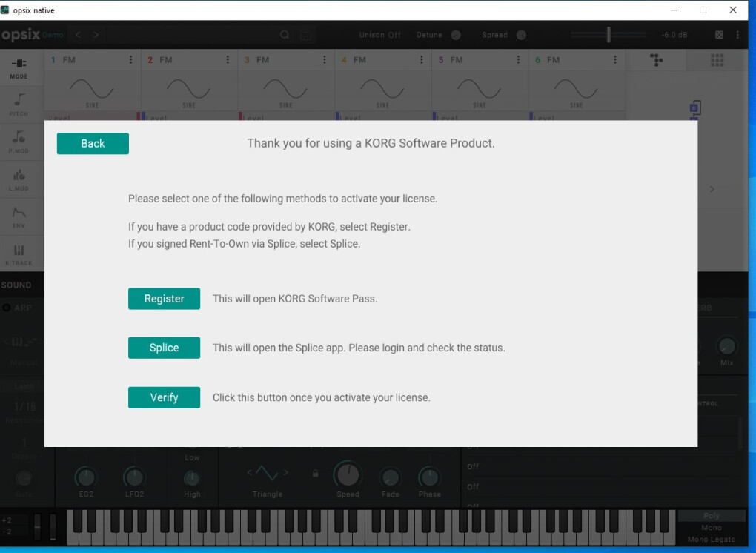Screen dimensions: 756x553
Task: Open the P.MOD page in the sidebar
Action: pyautogui.click(x=19, y=142)
